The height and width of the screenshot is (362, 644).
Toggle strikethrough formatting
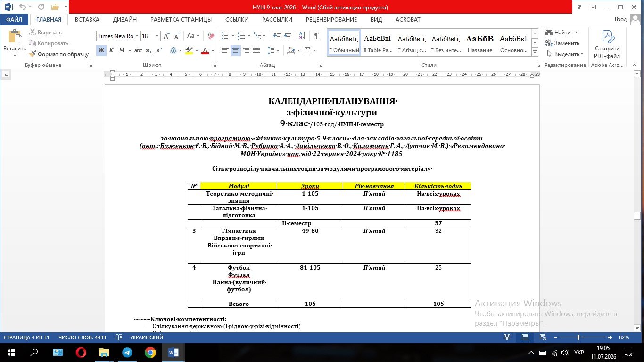pos(138,50)
